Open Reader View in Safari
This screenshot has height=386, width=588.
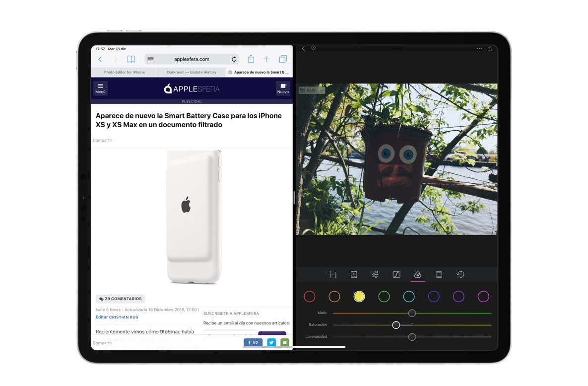[149, 59]
